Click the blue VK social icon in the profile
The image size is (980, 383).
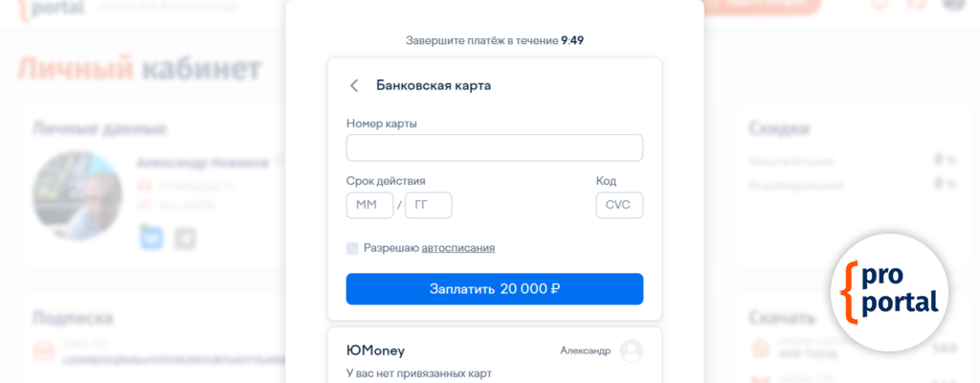[x=151, y=237]
